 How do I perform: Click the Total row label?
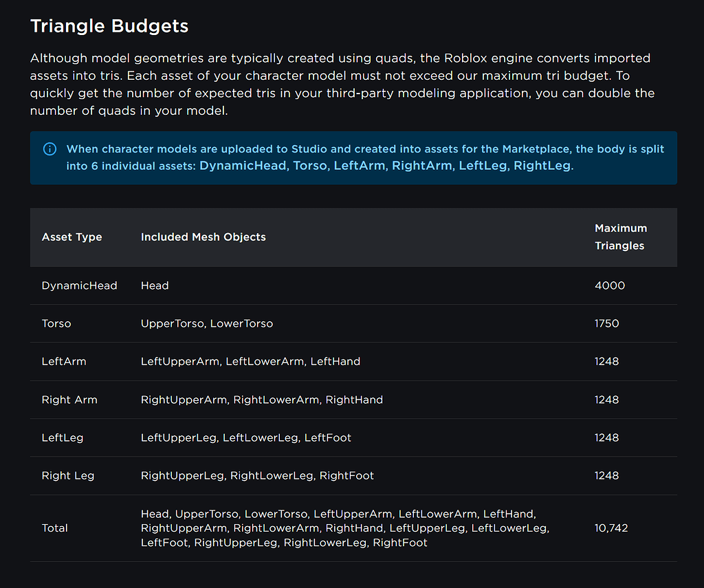pyautogui.click(x=54, y=528)
